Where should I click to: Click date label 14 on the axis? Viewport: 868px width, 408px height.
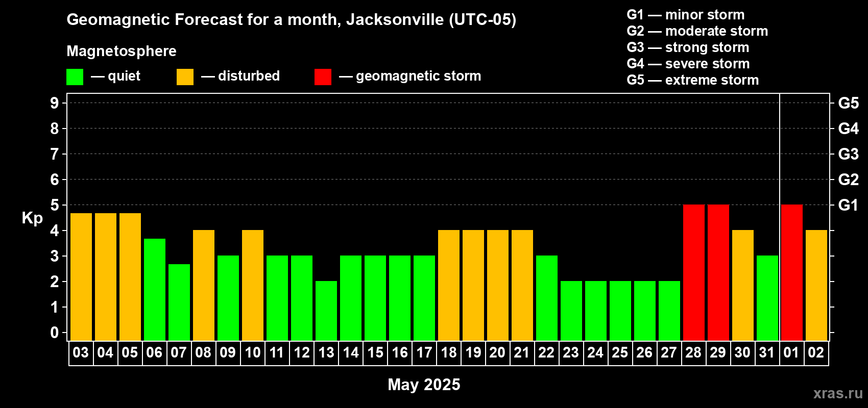point(351,352)
